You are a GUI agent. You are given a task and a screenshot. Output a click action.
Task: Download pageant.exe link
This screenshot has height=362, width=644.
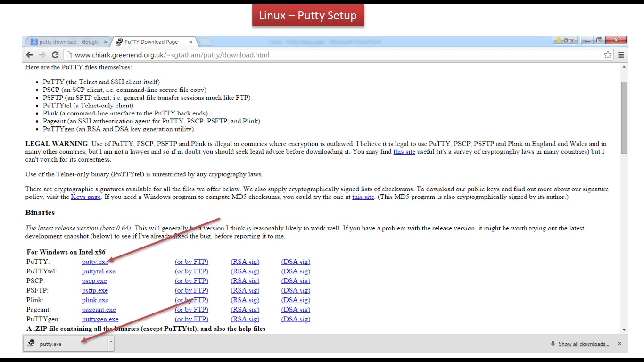(x=99, y=310)
